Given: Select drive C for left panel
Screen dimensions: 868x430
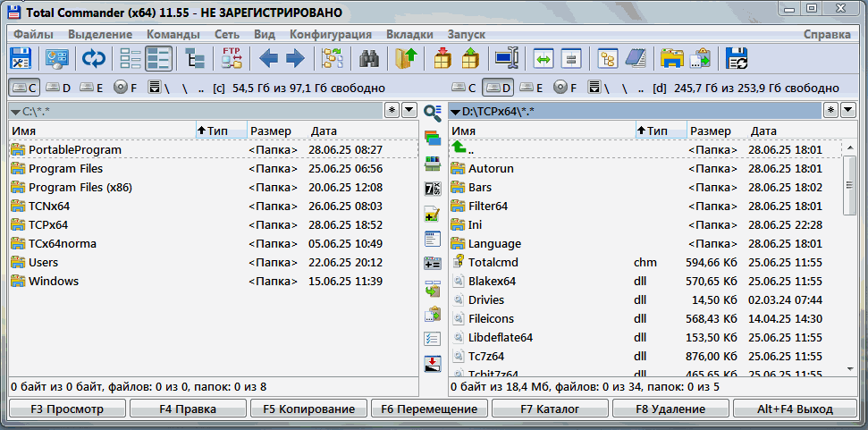Looking at the screenshot, I should pos(24,88).
